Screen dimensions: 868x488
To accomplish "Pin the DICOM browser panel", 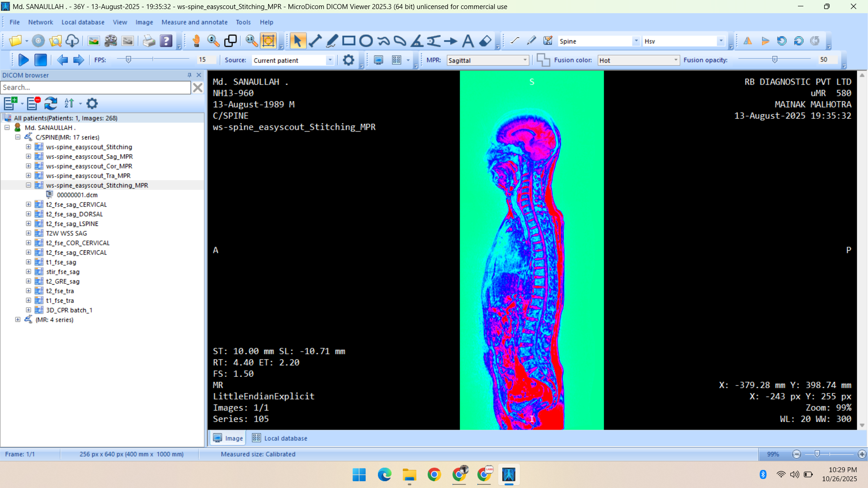I will [x=189, y=75].
